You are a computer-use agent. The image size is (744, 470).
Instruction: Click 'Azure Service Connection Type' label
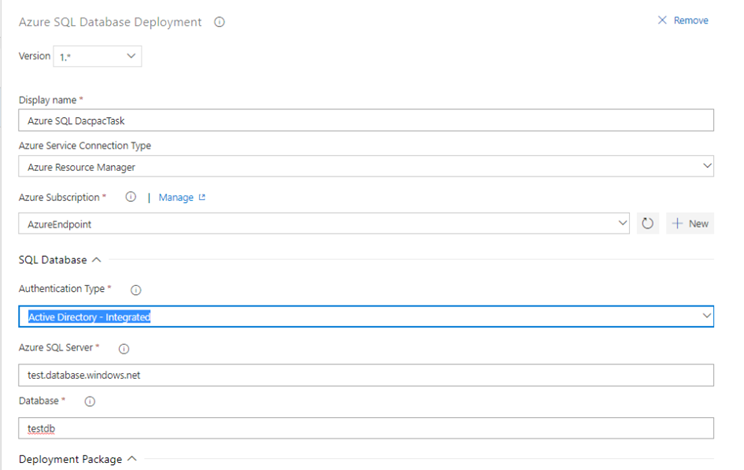pos(85,146)
